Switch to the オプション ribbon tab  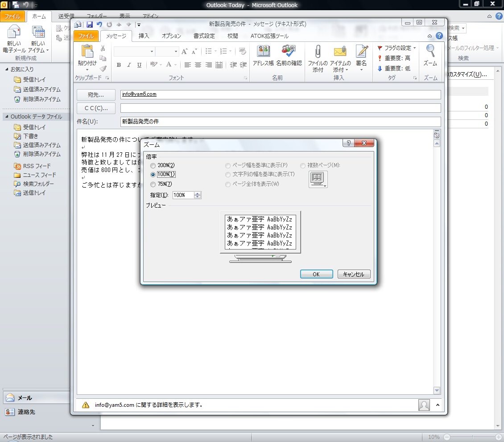point(171,36)
